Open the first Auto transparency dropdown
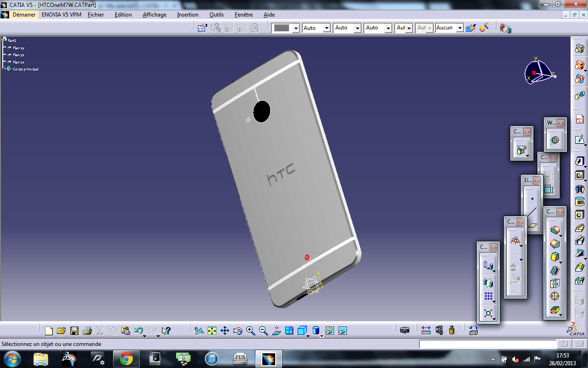The height and width of the screenshot is (368, 588). click(327, 28)
